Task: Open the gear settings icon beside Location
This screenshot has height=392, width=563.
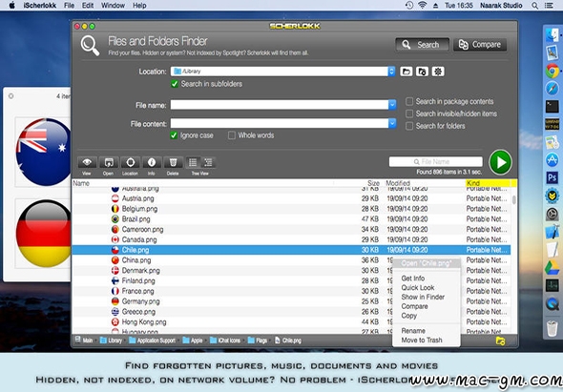Action: [438, 72]
